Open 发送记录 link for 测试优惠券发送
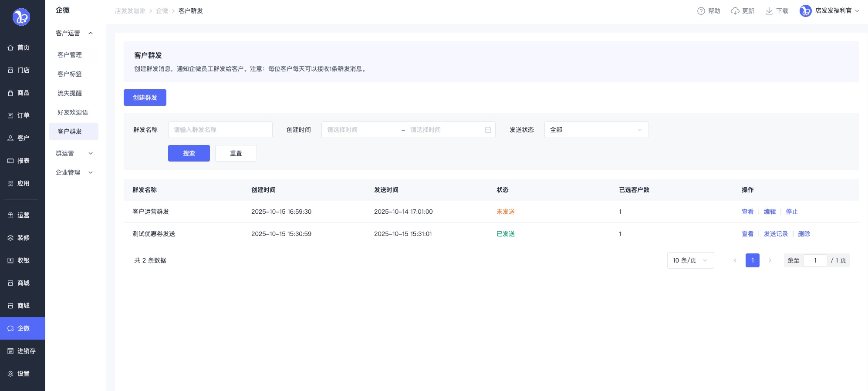Image resolution: width=868 pixels, height=391 pixels. coord(776,234)
